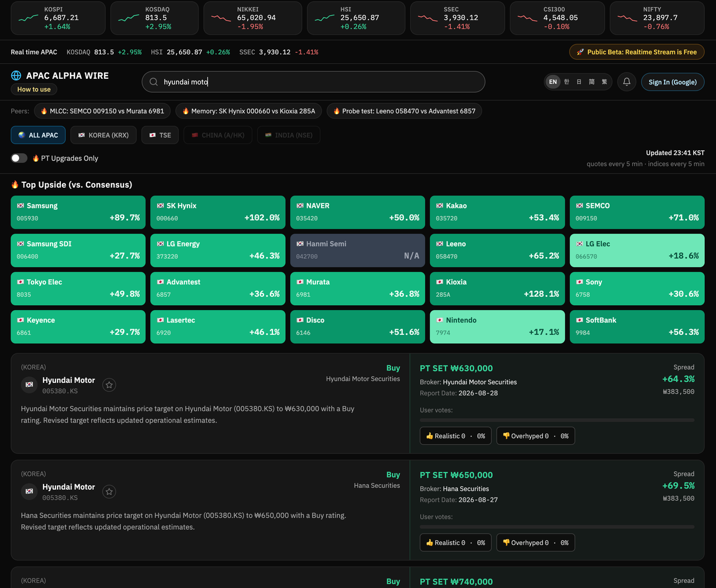The image size is (716, 588).
Task: Click the KOSDAQ card sparkline icon
Action: pyautogui.click(x=129, y=18)
